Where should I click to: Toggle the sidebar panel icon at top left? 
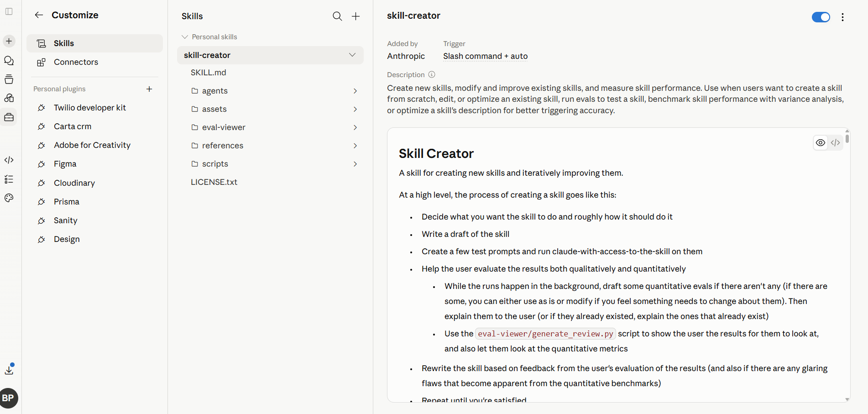[x=9, y=11]
